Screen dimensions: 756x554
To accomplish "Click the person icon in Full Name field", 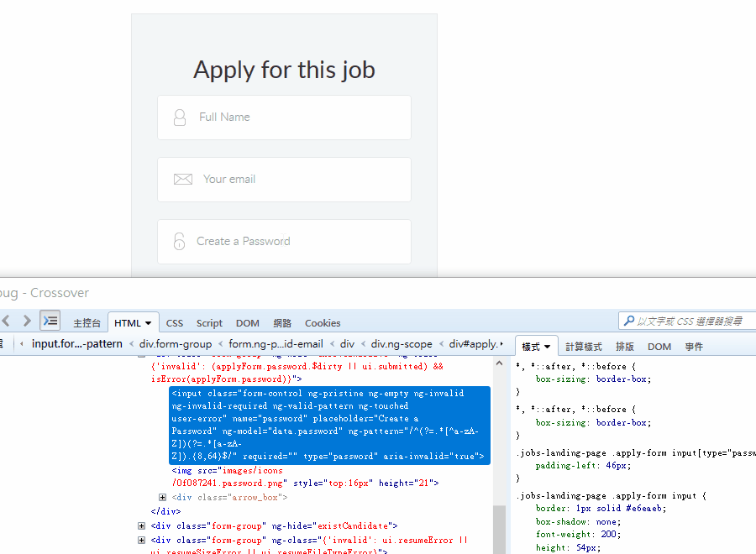I will pos(180,117).
